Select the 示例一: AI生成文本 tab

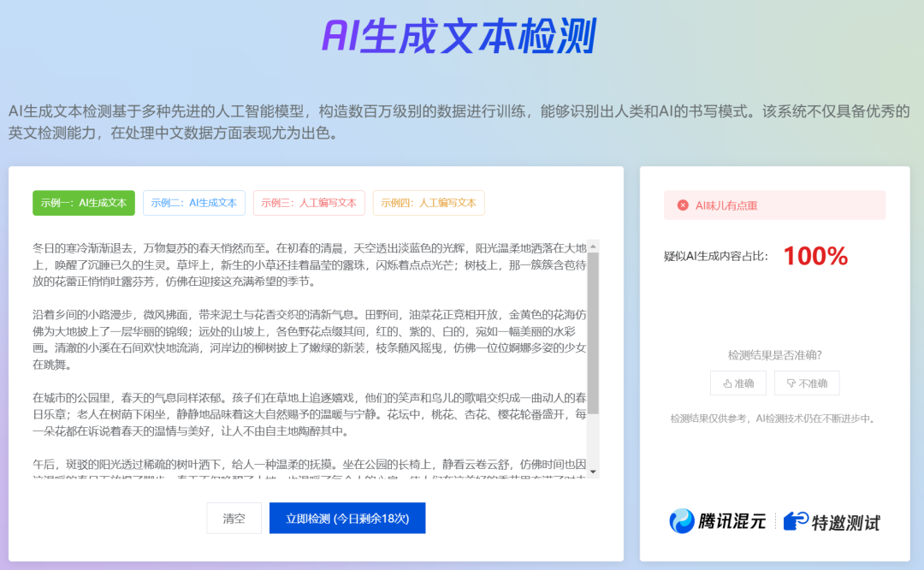pos(83,203)
